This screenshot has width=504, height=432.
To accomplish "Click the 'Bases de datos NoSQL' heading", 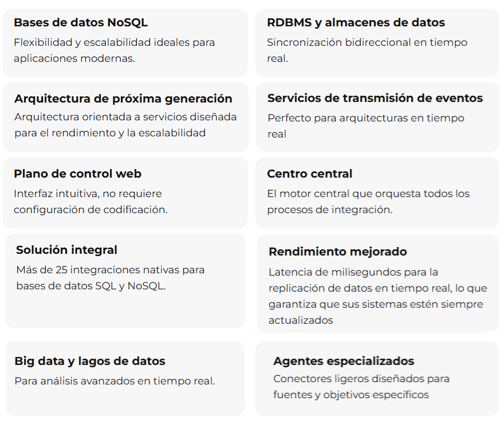I will (x=81, y=23).
